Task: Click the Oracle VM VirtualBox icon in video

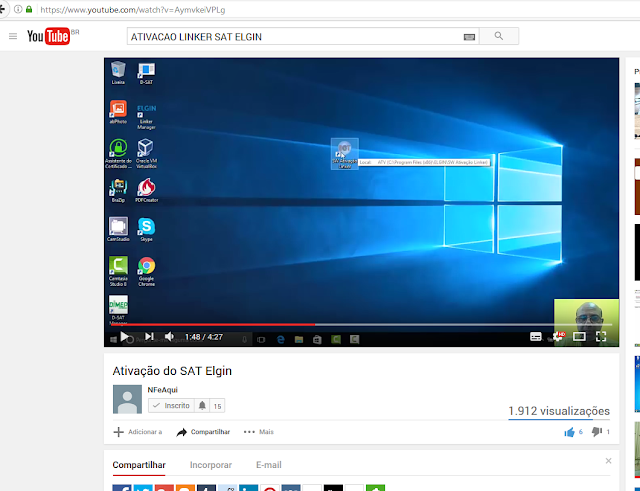Action: pos(146,153)
